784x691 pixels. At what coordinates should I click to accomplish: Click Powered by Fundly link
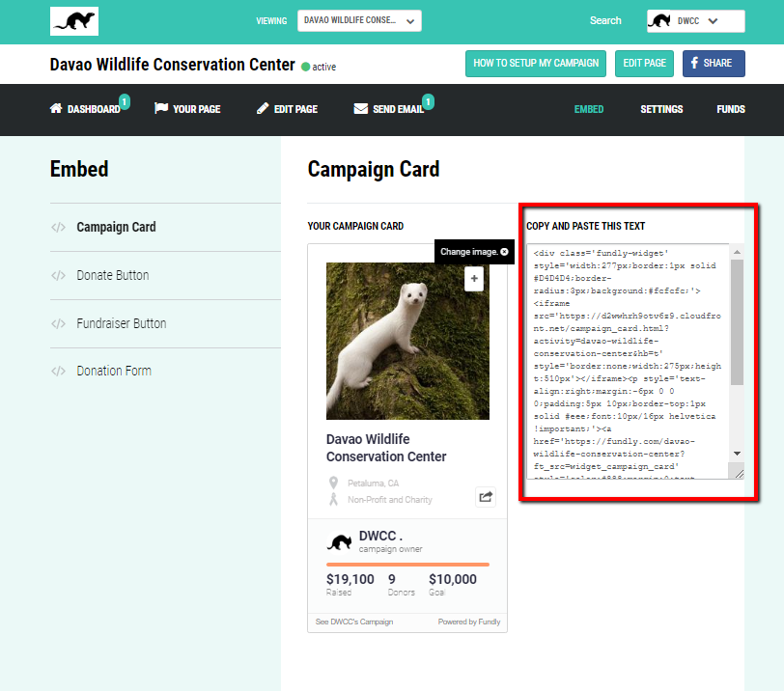(x=469, y=622)
